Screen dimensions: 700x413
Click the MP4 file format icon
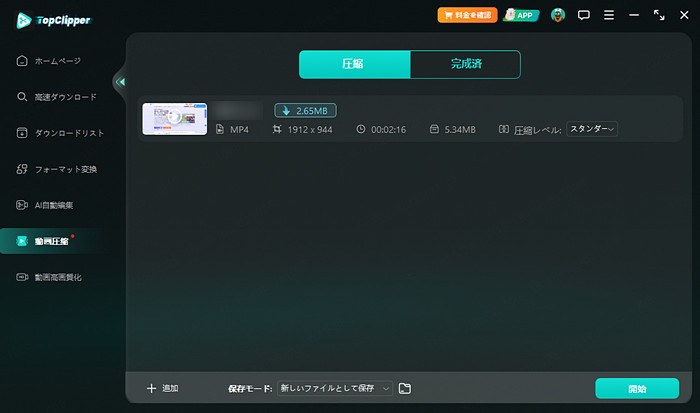coord(220,129)
